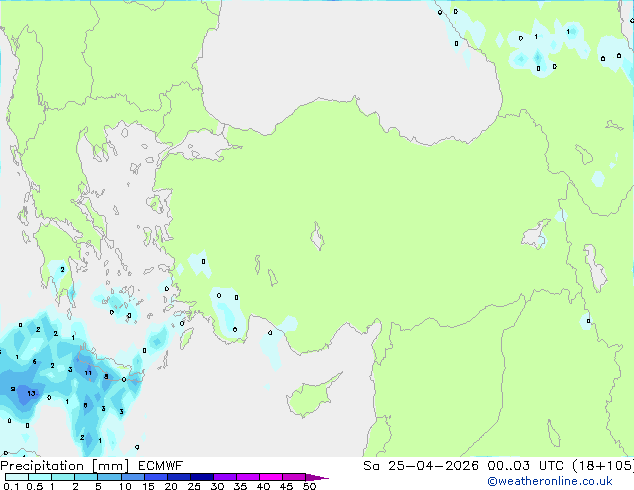Click the 30–35 mm purple legend swatch

tap(224, 477)
